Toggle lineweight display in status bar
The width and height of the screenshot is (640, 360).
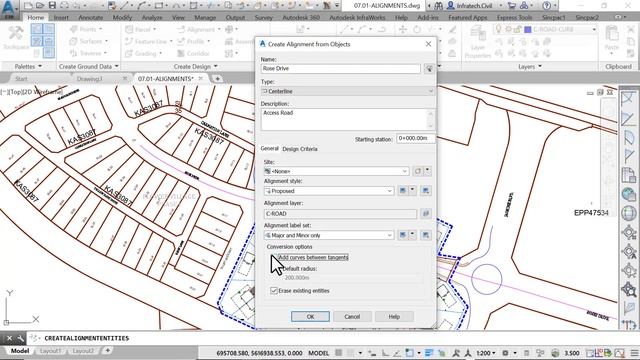point(429,353)
